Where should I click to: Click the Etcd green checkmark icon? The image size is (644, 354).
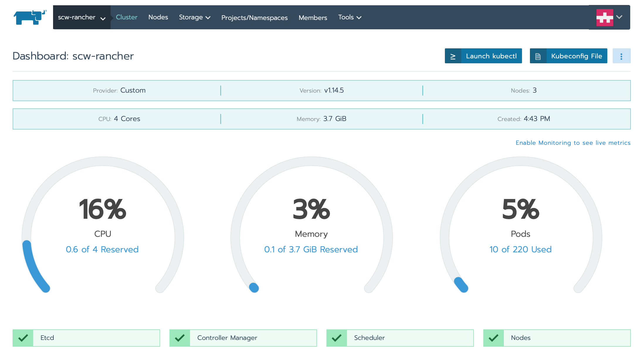point(23,338)
